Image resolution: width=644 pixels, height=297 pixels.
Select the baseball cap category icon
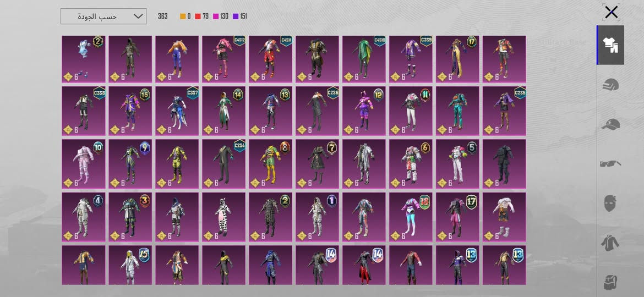pos(610,124)
